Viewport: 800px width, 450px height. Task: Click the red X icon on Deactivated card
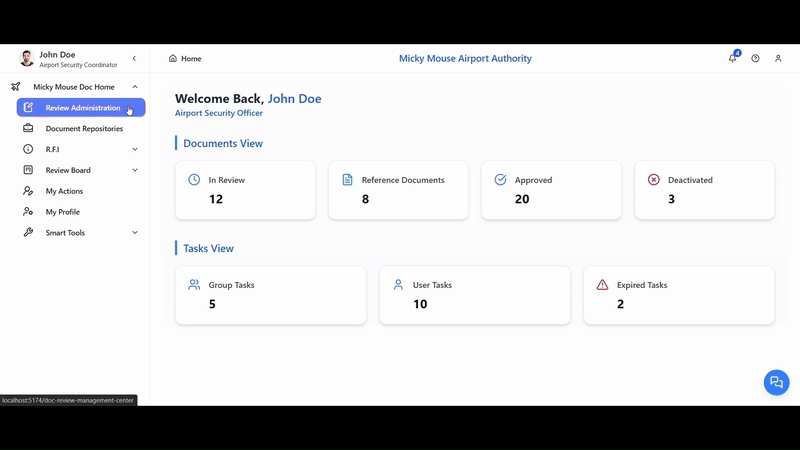coord(654,180)
